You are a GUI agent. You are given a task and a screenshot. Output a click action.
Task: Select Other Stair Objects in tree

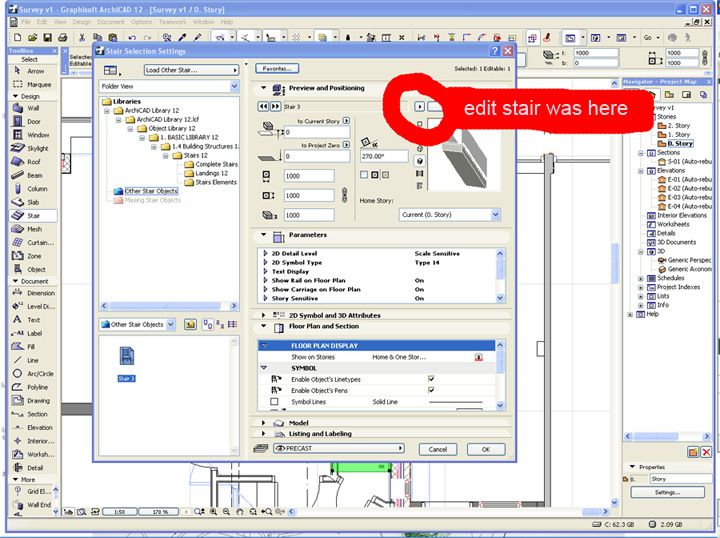pyautogui.click(x=151, y=191)
